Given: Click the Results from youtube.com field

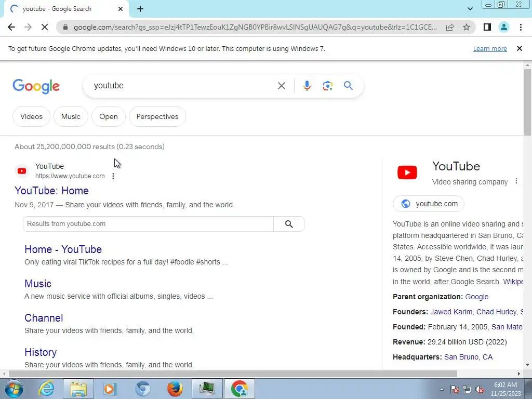Looking at the screenshot, I should coord(148,224).
